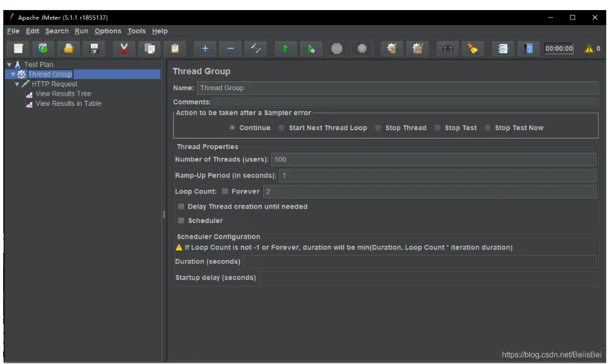The width and height of the screenshot is (610, 364).
Task: Click the Search binoculars icon
Action: [448, 48]
